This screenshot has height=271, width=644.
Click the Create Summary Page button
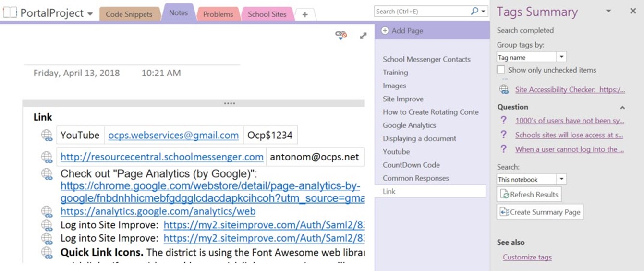[x=540, y=212]
